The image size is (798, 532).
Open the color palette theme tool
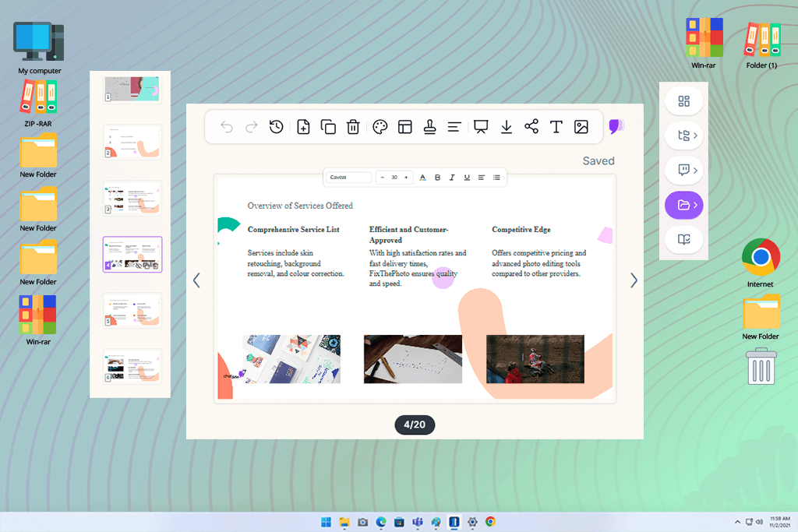coord(380,127)
